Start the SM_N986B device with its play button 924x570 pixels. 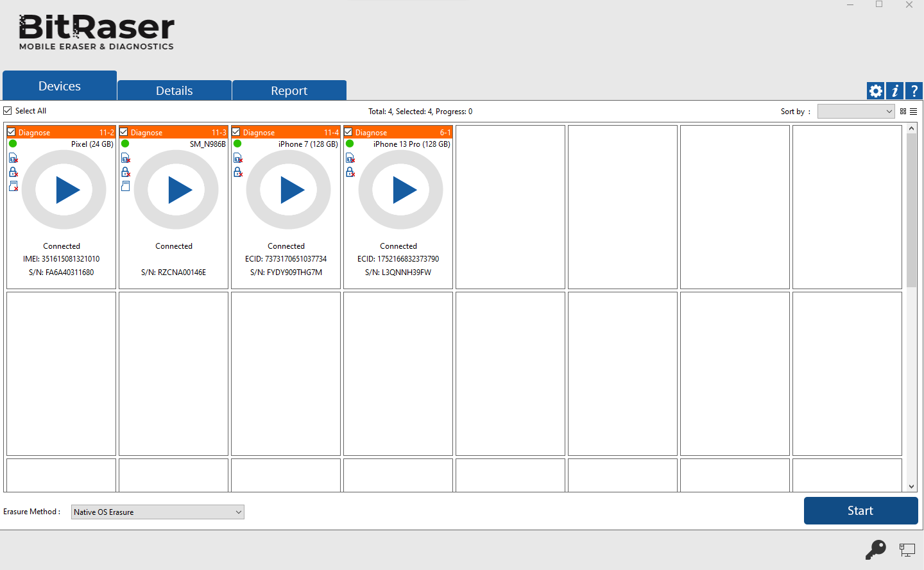pyautogui.click(x=178, y=190)
